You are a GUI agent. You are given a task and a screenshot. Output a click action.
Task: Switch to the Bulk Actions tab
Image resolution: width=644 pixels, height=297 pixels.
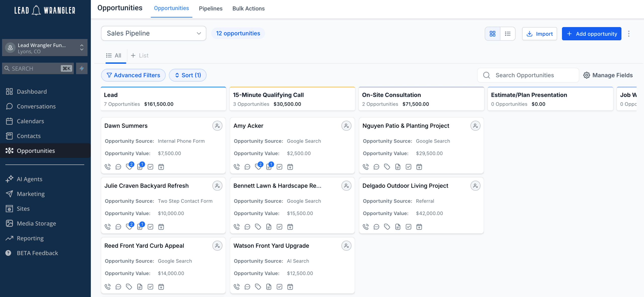pos(249,9)
